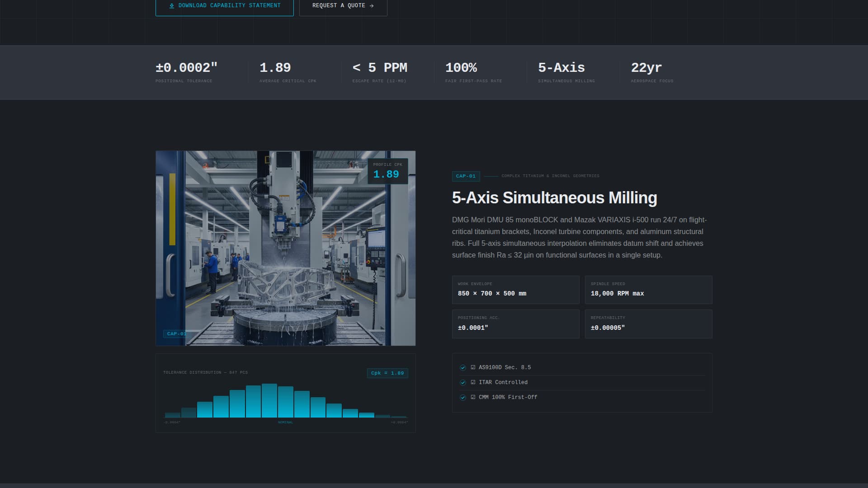
Task: Expand the Repeatability spec card
Action: point(649,324)
